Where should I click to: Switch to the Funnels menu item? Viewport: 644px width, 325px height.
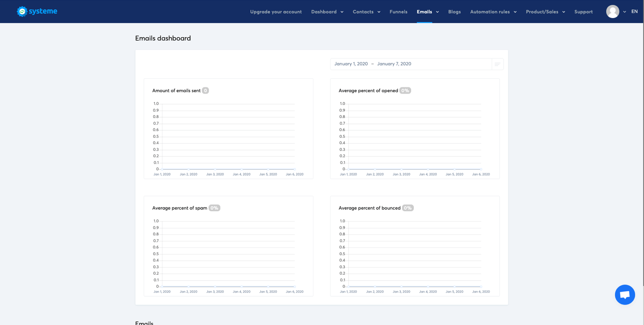pos(398,12)
